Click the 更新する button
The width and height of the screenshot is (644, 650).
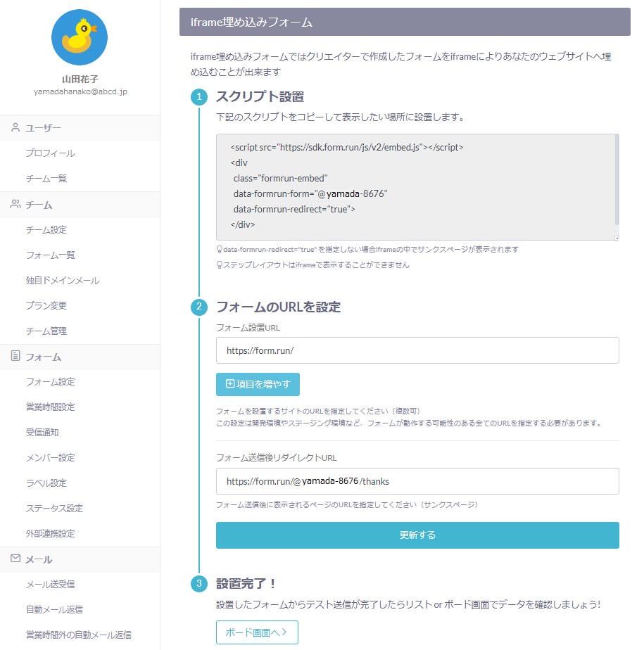417,535
